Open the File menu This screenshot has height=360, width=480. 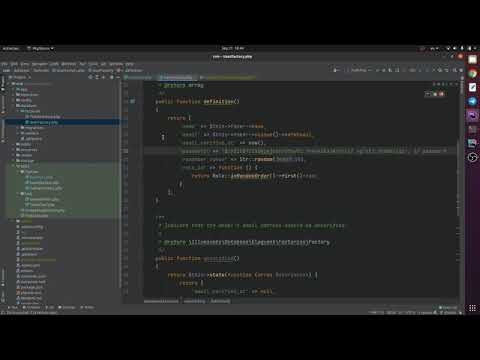(4, 64)
